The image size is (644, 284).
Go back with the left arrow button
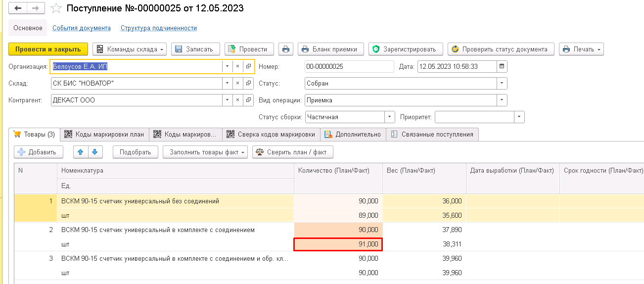pyautogui.click(x=18, y=8)
